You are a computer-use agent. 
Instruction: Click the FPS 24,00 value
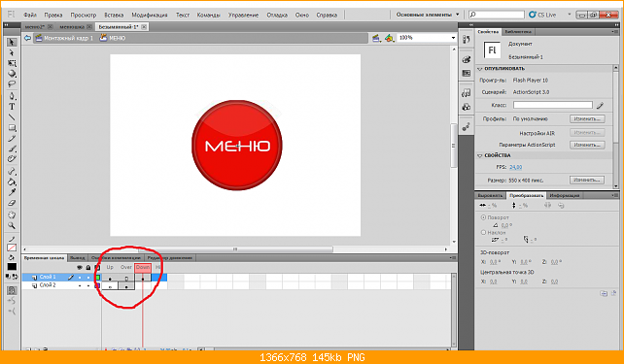click(x=516, y=167)
